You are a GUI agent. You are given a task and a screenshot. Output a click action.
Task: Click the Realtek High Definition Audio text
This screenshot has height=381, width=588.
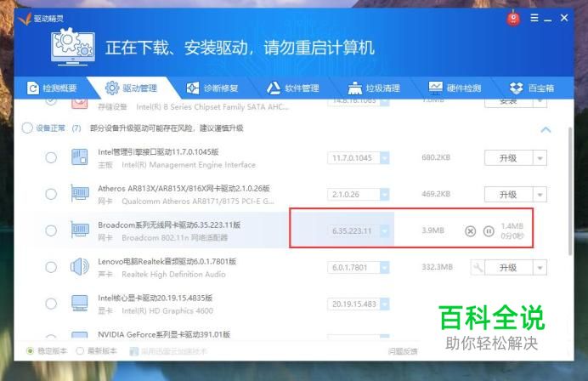tap(173, 275)
